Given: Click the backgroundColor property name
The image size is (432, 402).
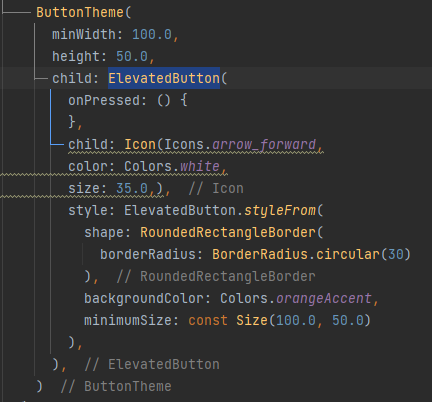Looking at the screenshot, I should point(144,298).
